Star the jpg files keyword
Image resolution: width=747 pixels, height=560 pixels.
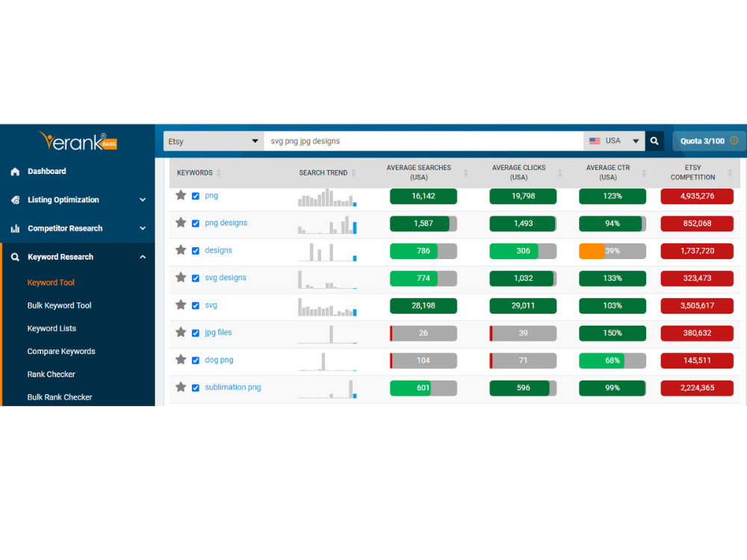pyautogui.click(x=181, y=332)
